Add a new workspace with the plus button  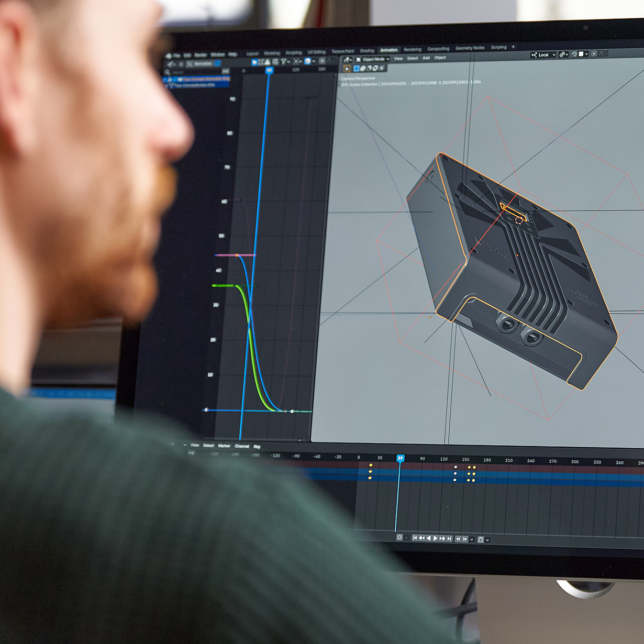(513, 47)
